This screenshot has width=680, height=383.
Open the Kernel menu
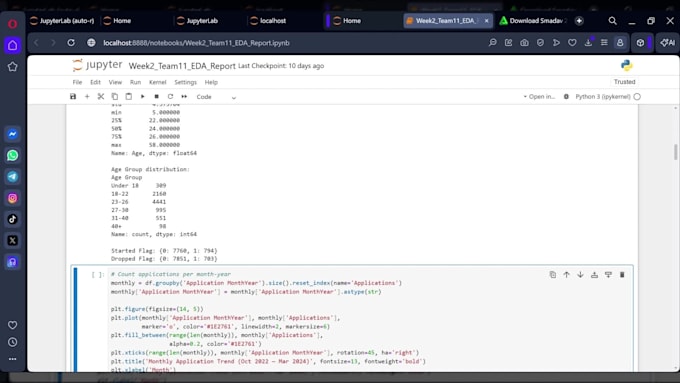pos(157,82)
